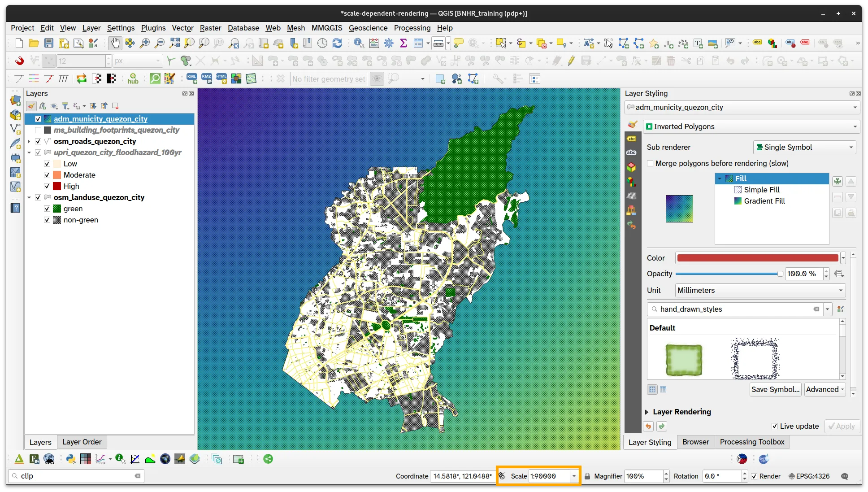This screenshot has height=492, width=868.
Task: Click the Open Field Calculator icon
Action: tap(374, 43)
